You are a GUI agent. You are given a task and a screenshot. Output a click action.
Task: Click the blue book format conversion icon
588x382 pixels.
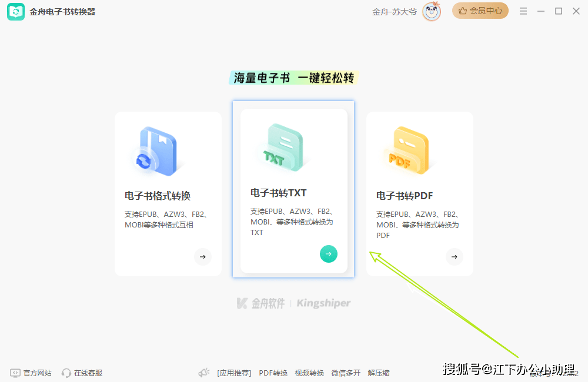click(158, 152)
